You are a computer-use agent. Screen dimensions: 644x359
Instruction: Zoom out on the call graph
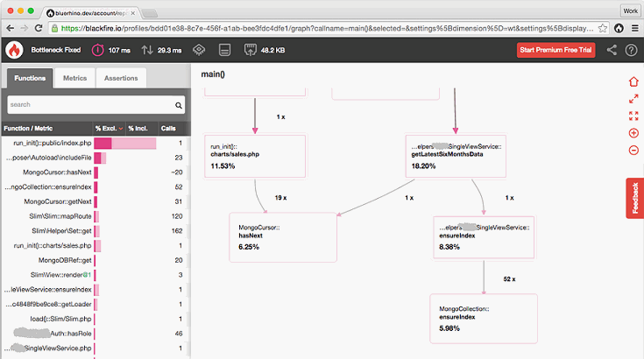pyautogui.click(x=633, y=150)
